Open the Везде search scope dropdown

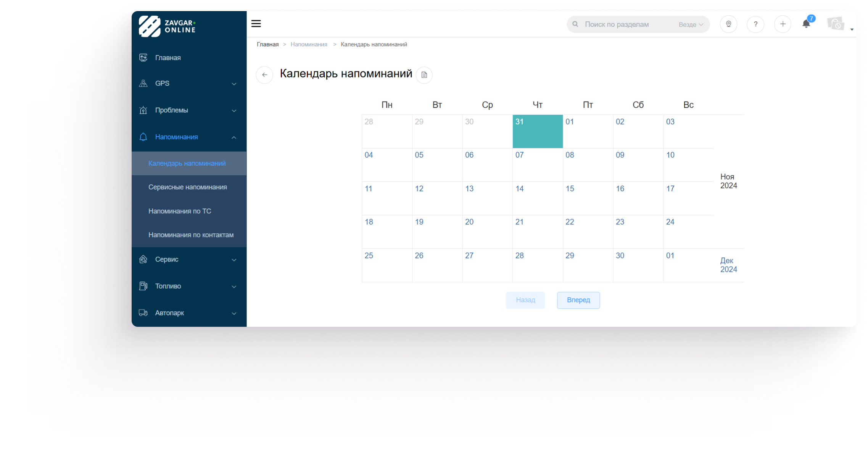point(691,24)
